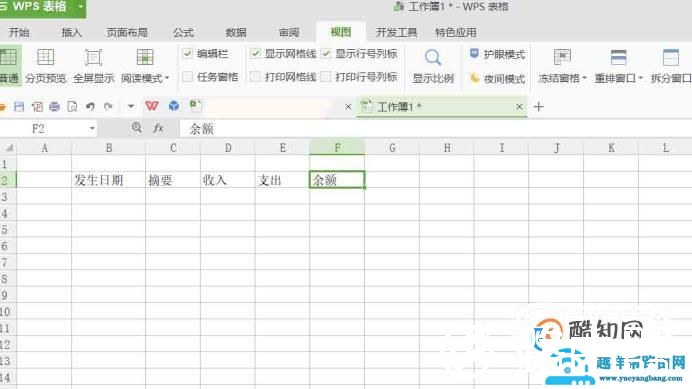Viewport: 692px width, 389px height.
Task: Save the workbook with the save icon
Action: [19, 106]
